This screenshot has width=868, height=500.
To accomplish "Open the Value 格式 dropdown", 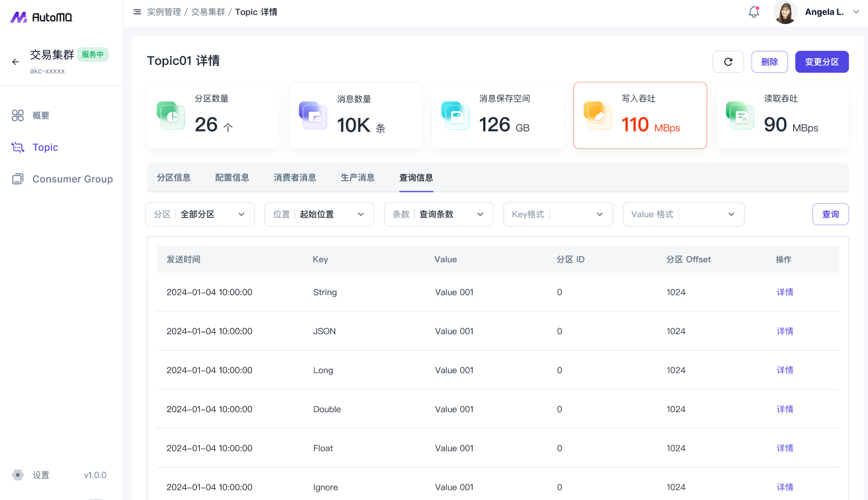I will (683, 214).
